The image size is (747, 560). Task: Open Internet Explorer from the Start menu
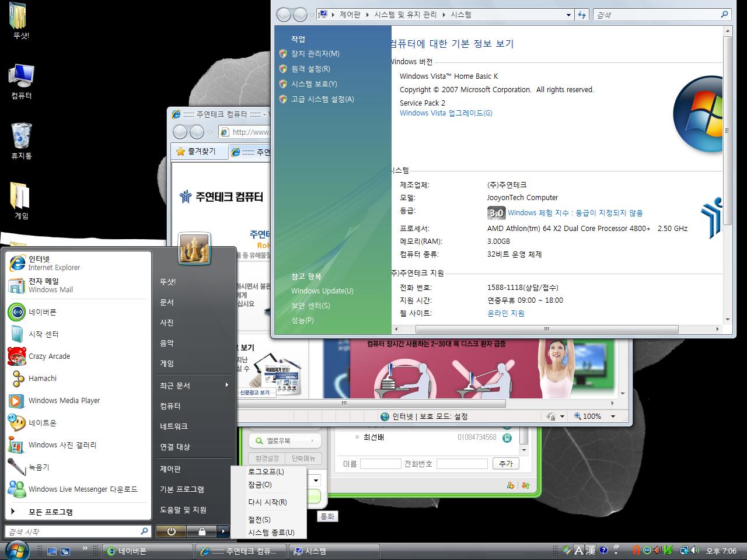point(77,263)
